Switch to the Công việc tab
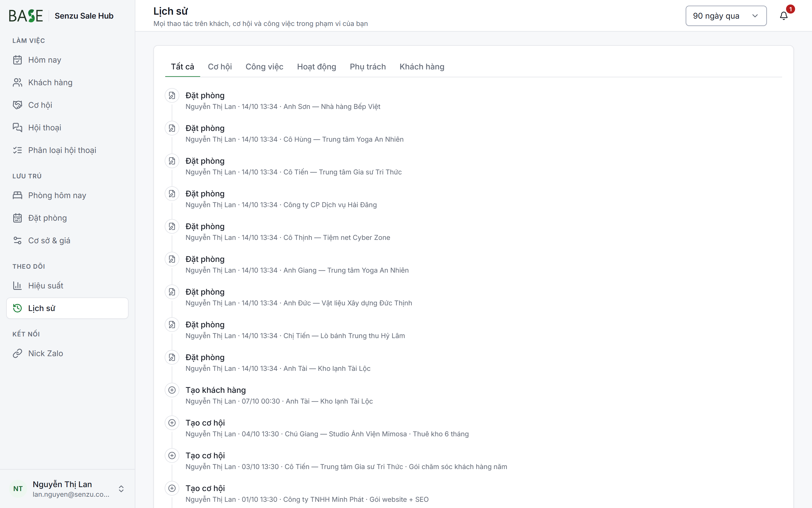 click(x=264, y=67)
